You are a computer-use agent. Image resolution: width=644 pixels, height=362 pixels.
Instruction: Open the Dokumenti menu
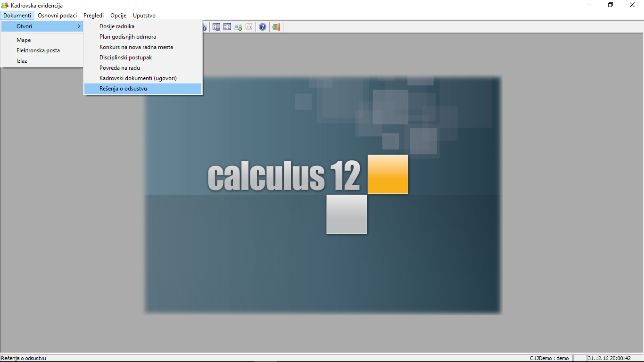coord(17,16)
